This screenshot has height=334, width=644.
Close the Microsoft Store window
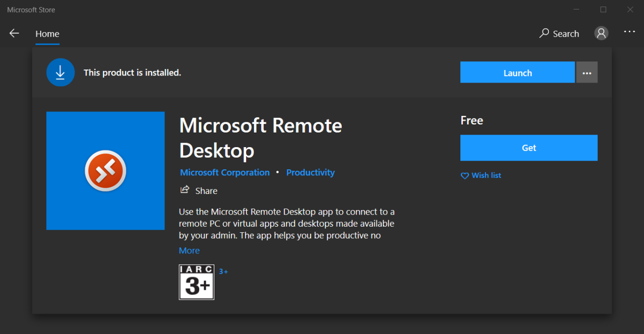(630, 10)
